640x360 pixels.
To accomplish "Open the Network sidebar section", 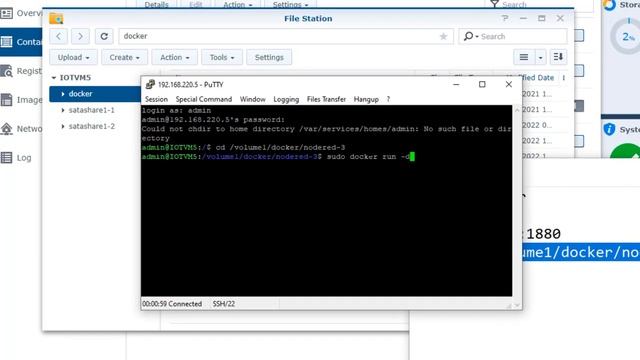I will click(x=21, y=129).
